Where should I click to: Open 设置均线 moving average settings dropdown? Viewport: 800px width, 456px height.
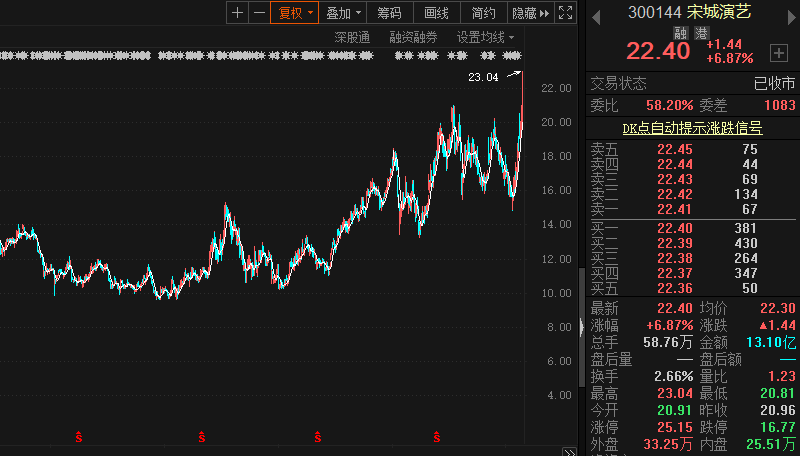[486, 37]
